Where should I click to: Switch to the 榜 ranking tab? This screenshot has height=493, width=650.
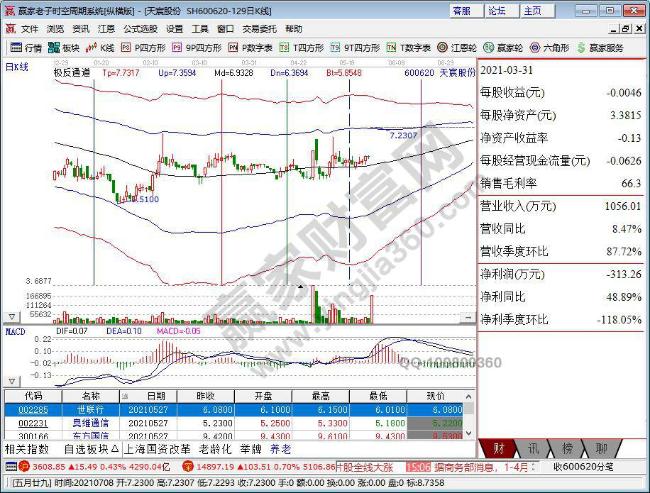(567, 448)
